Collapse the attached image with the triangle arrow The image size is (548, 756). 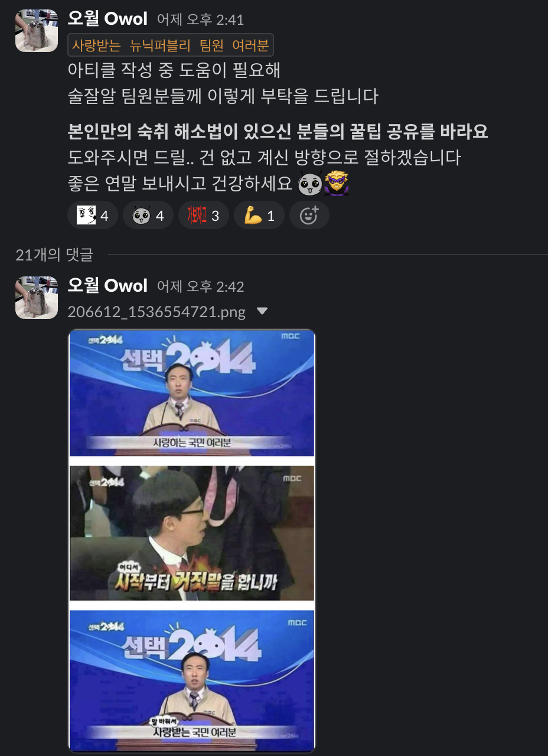tap(262, 311)
